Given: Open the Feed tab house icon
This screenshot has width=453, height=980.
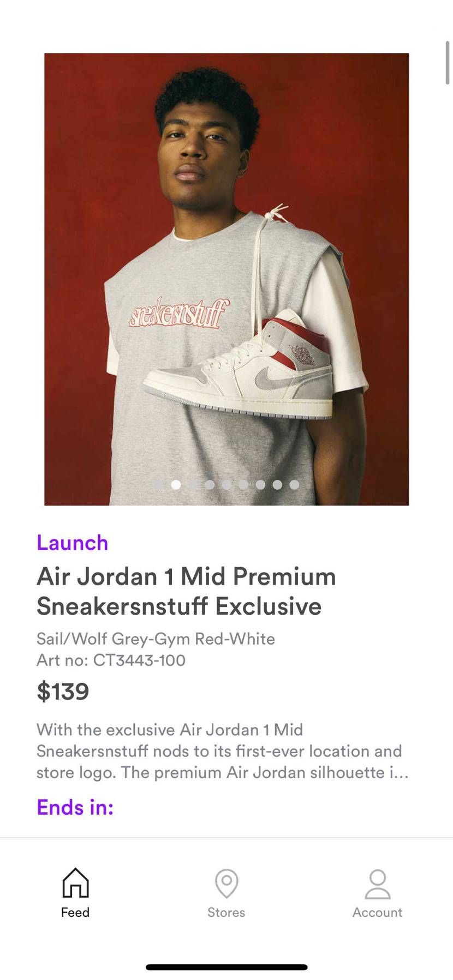Looking at the screenshot, I should (75, 882).
